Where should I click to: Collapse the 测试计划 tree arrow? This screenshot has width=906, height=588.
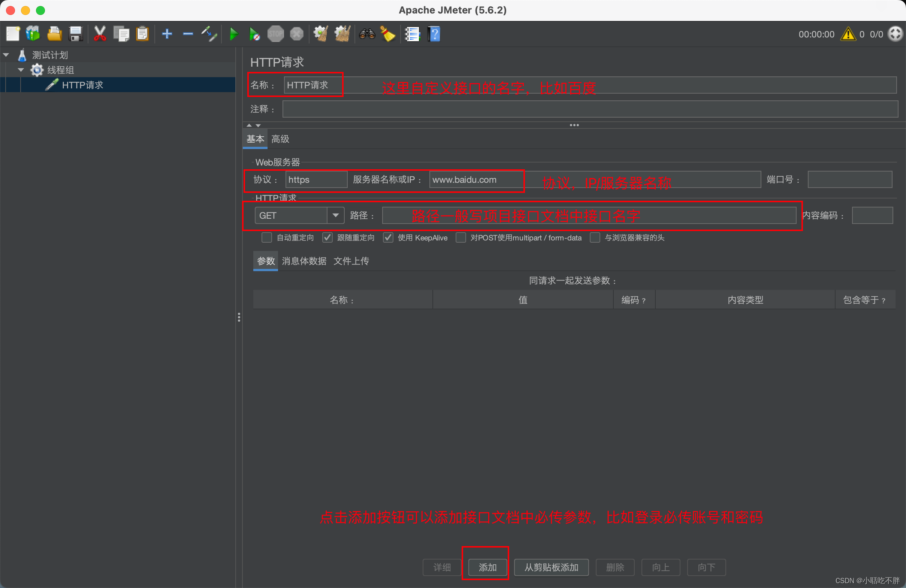pos(6,55)
